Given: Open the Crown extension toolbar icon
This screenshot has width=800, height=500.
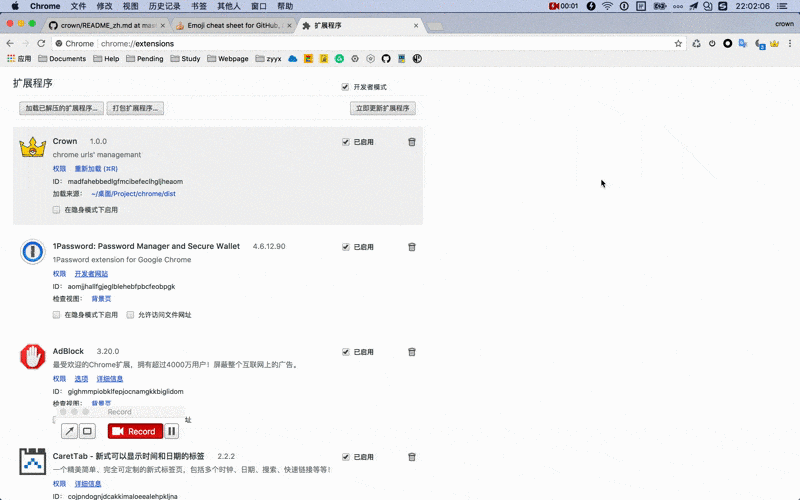Looking at the screenshot, I should (x=774, y=43).
